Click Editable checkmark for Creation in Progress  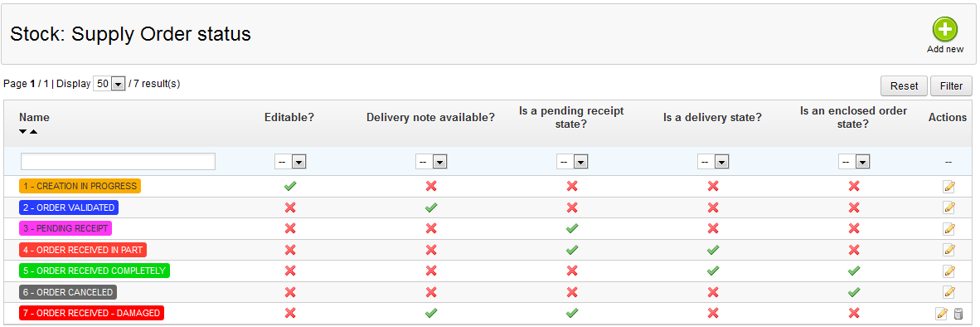pyautogui.click(x=289, y=186)
